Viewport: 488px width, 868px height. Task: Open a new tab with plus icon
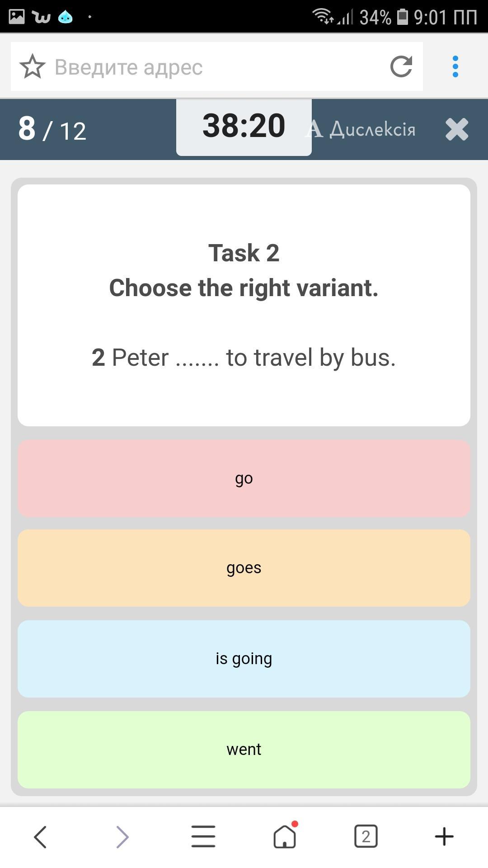click(444, 836)
